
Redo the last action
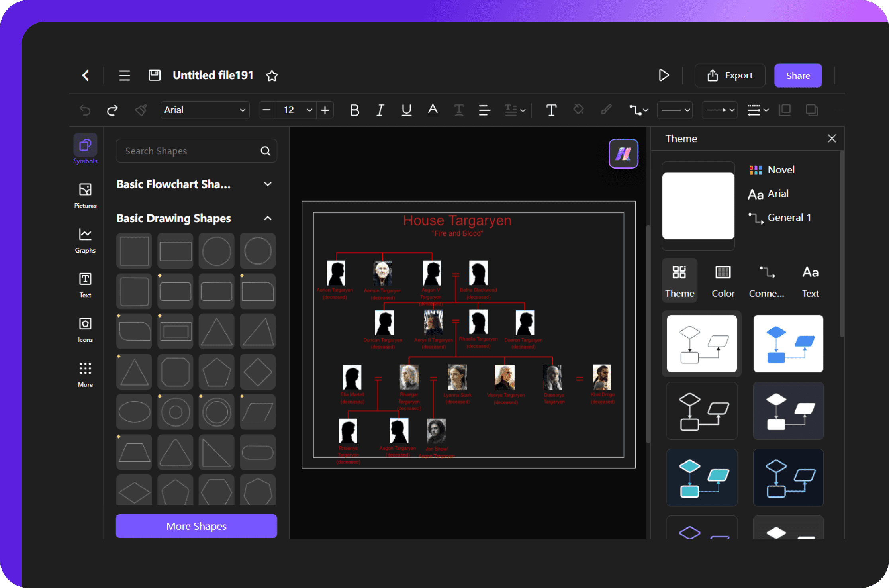(x=112, y=110)
